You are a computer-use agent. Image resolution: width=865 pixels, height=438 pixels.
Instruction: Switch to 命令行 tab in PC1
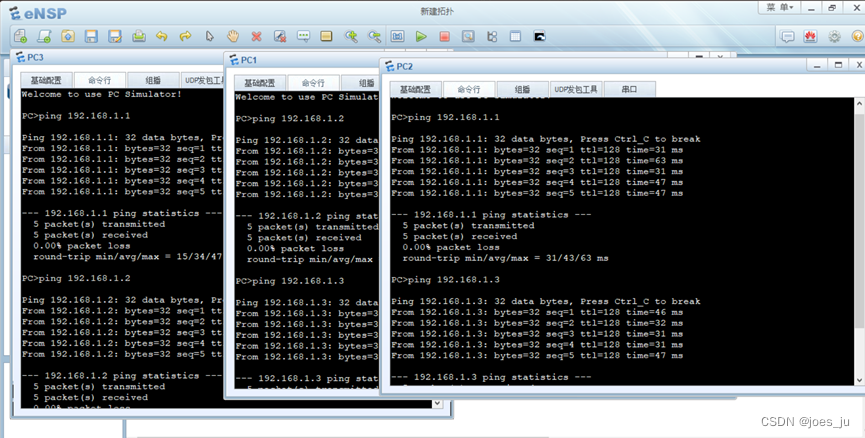(x=313, y=83)
